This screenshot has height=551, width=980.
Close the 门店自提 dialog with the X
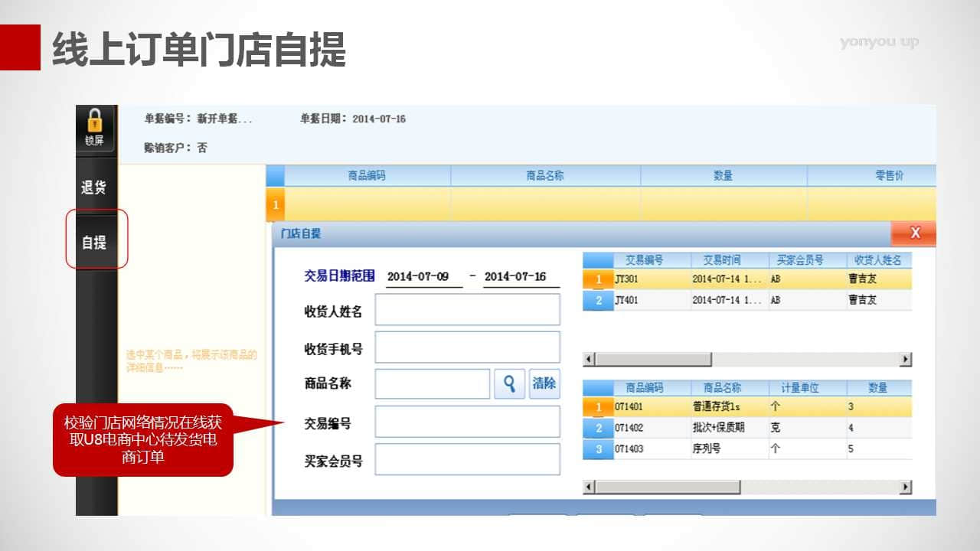point(913,233)
